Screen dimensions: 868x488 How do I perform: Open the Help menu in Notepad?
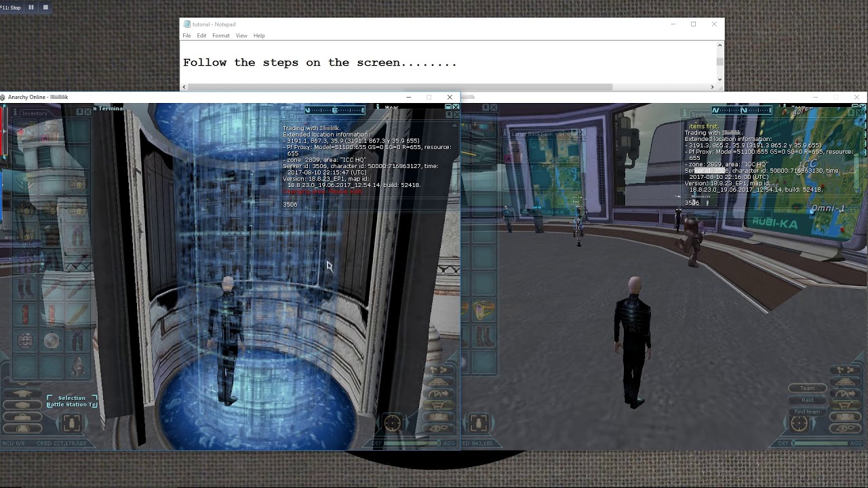click(259, 35)
